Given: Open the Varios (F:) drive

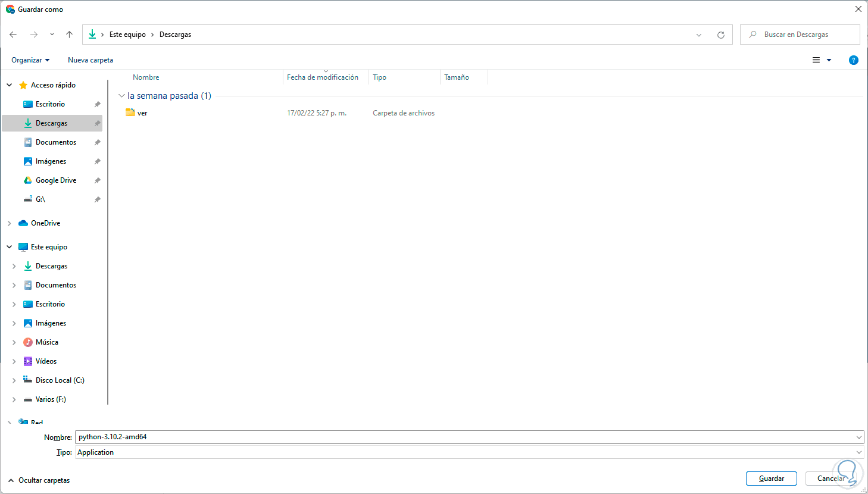Looking at the screenshot, I should [x=51, y=399].
